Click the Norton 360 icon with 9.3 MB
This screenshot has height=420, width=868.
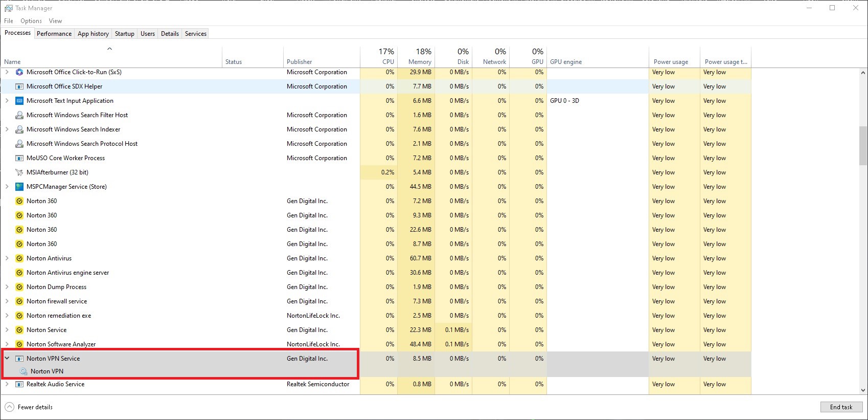tap(19, 215)
